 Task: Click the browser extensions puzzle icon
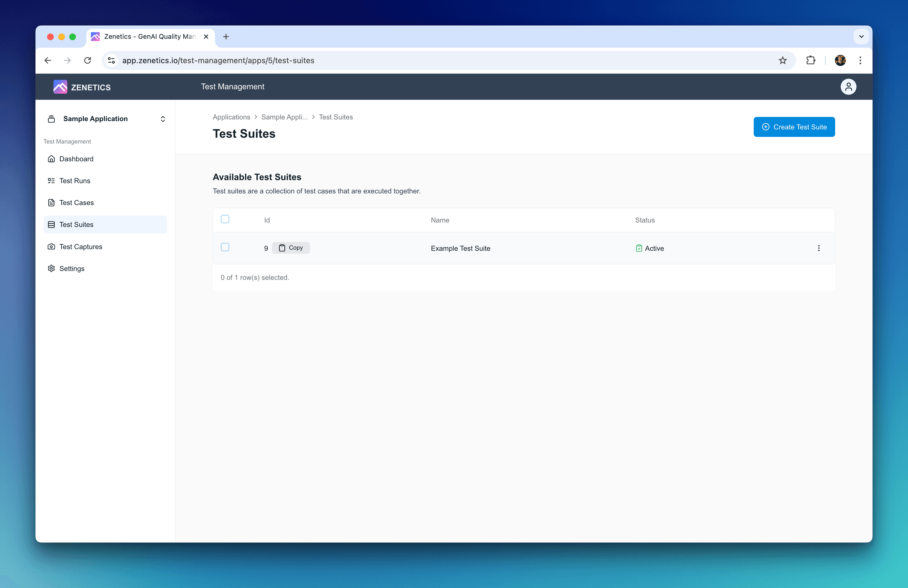811,60
